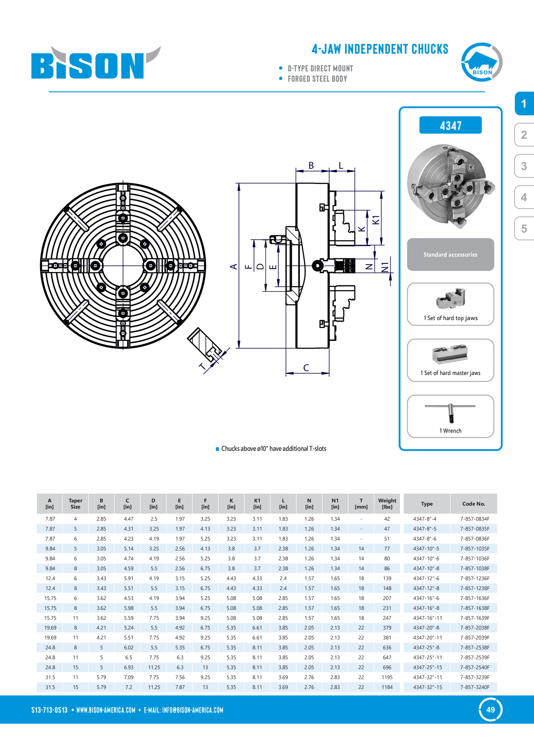Viewport: 534px width, 756px height.
Task: Open the WWW.BISON-AMERICA.COM link
Action: 106,710
